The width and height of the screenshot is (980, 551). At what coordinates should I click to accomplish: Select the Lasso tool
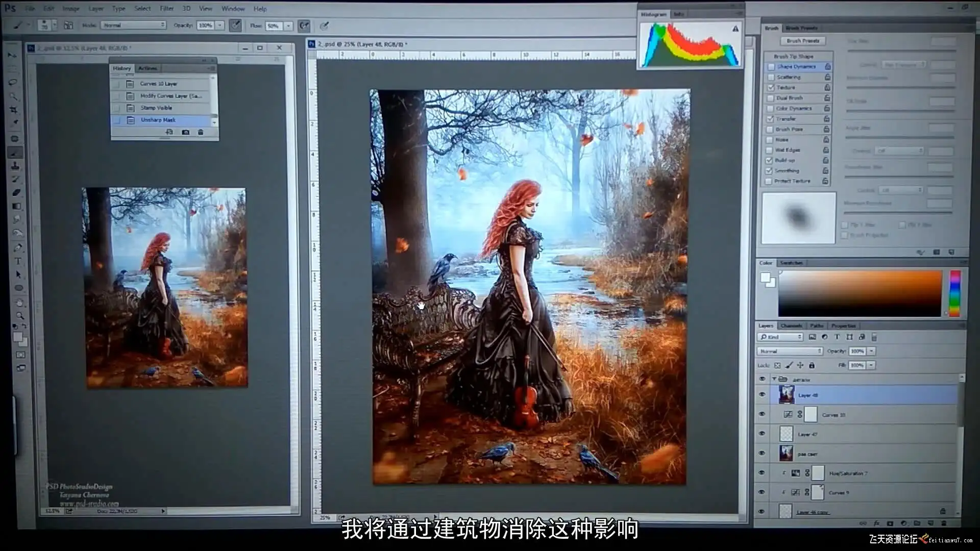[x=13, y=82]
